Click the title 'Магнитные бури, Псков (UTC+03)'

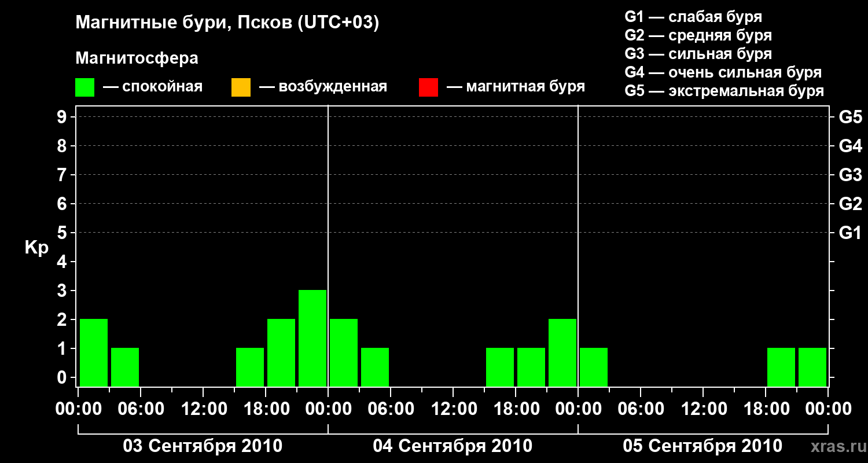click(227, 23)
